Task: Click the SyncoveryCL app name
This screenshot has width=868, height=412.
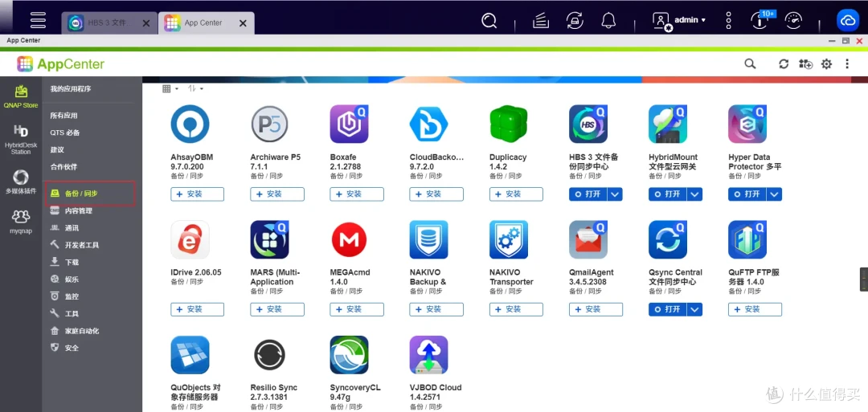Action: click(x=355, y=388)
